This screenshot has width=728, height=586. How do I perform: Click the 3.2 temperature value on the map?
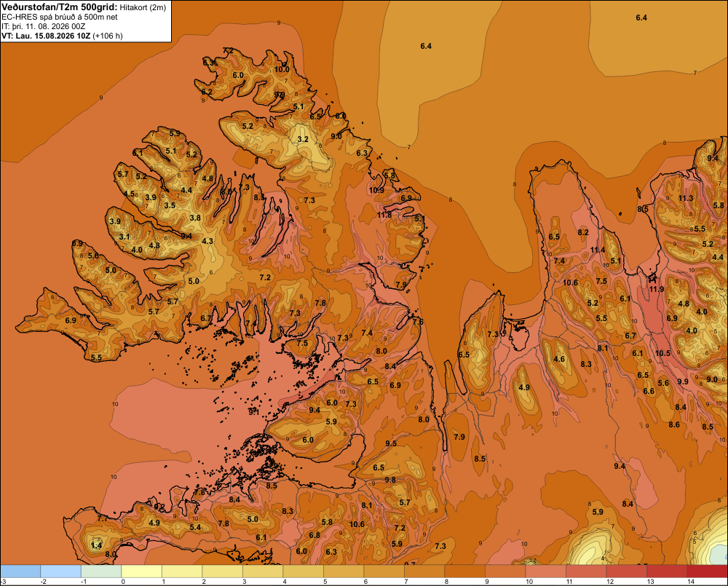303,139
